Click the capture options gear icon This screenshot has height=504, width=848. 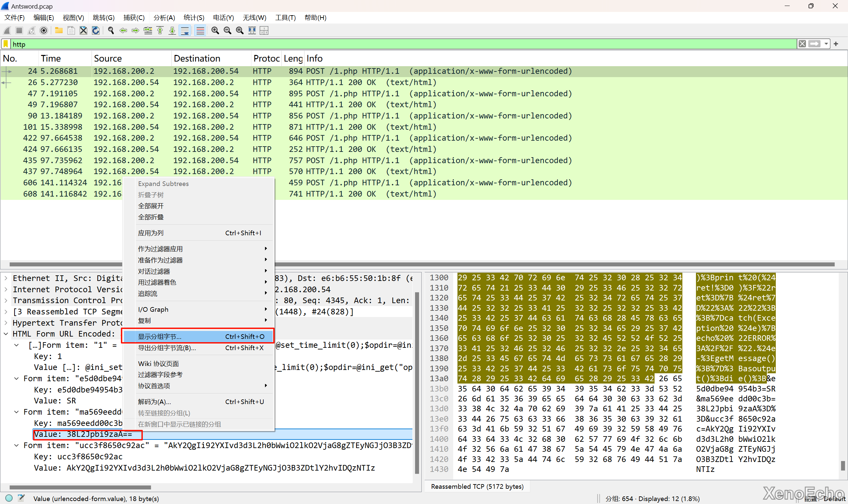tap(43, 30)
